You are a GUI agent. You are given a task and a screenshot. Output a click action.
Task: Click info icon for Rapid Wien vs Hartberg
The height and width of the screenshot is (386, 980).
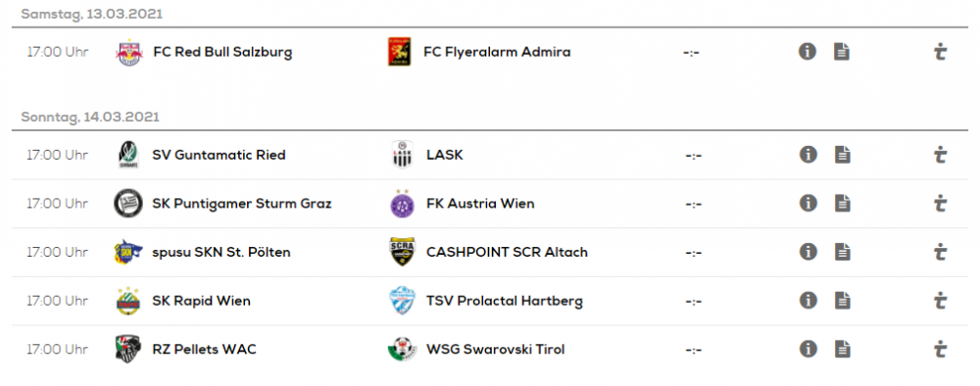(808, 301)
